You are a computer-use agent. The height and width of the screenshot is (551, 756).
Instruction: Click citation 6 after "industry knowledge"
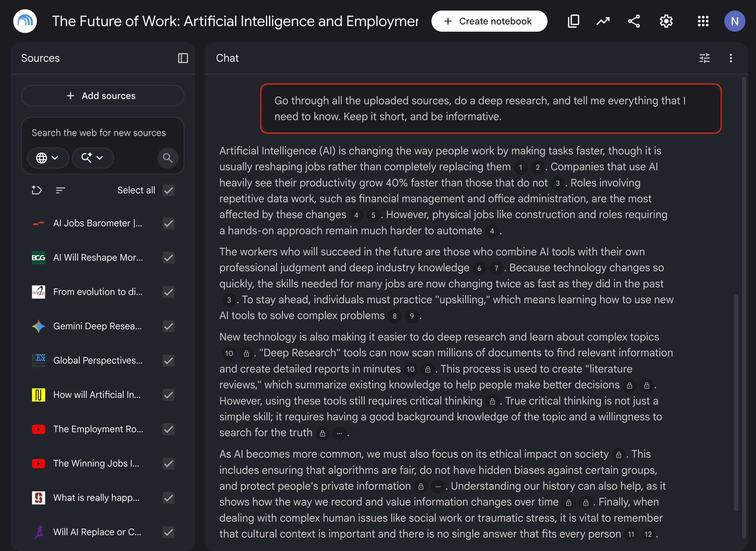479,268
